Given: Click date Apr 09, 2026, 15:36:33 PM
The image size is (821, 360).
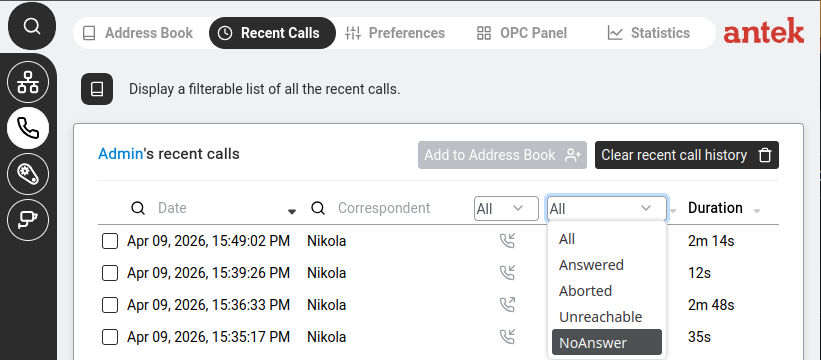Looking at the screenshot, I should click(208, 305).
